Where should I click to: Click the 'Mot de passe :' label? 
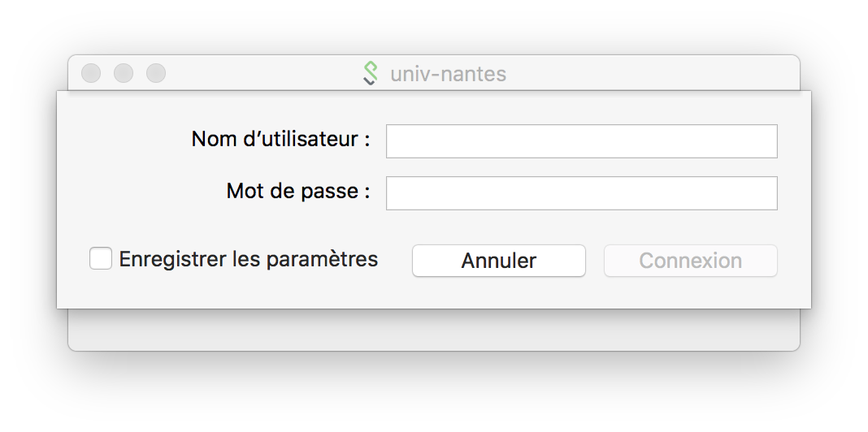tap(297, 192)
